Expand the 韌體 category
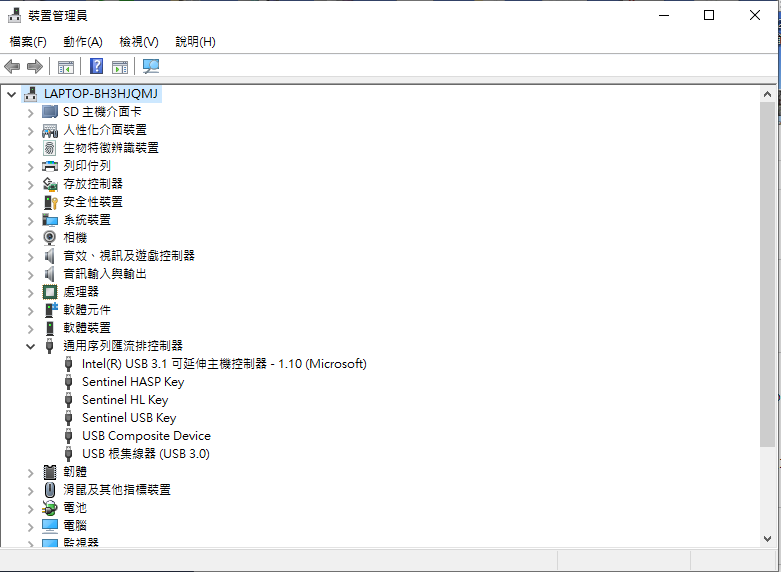 (x=30, y=472)
